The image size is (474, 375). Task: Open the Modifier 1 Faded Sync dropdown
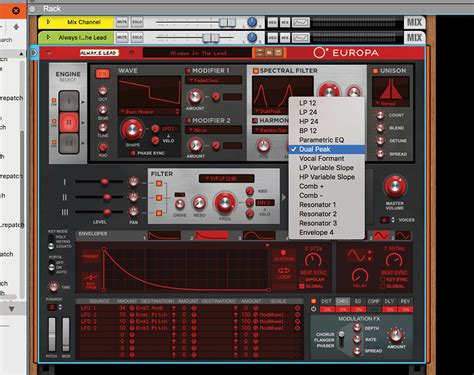(x=214, y=80)
